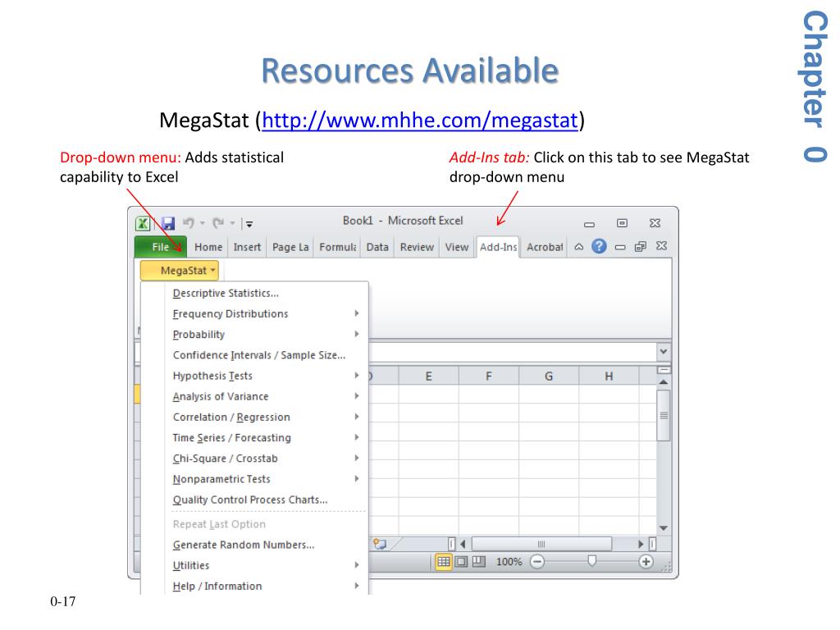
Task: Switch to the View ribbon tab
Action: (456, 247)
